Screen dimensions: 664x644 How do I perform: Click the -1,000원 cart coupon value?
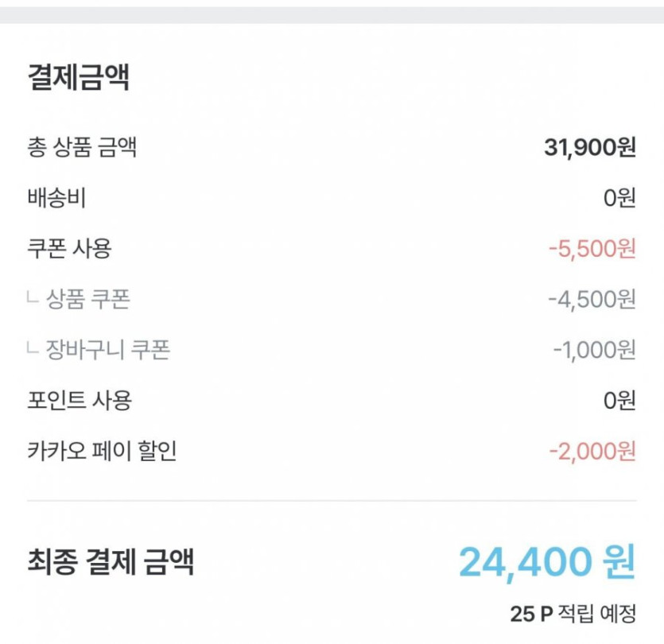click(594, 350)
